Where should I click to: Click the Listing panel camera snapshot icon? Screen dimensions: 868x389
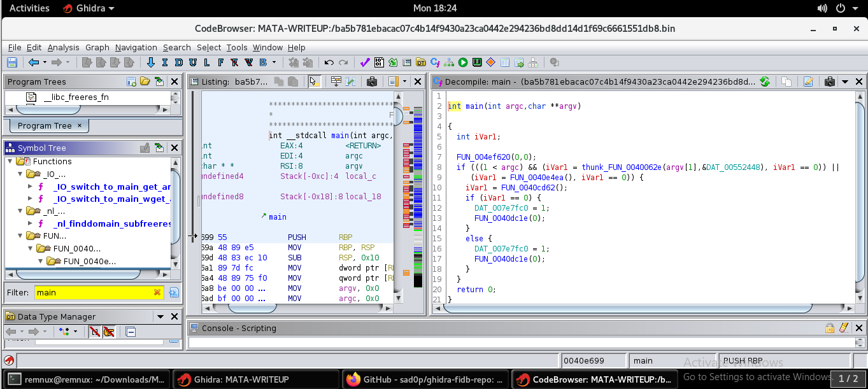[x=372, y=81]
